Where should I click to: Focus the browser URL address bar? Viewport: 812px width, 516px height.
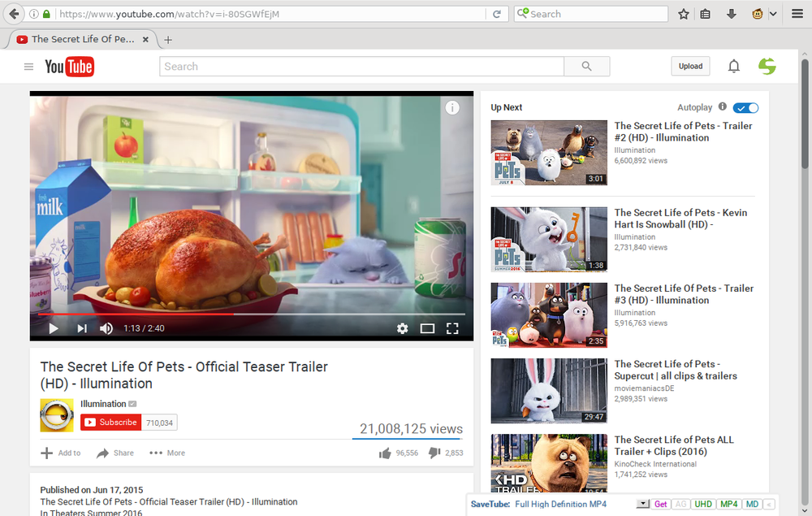[x=272, y=14]
